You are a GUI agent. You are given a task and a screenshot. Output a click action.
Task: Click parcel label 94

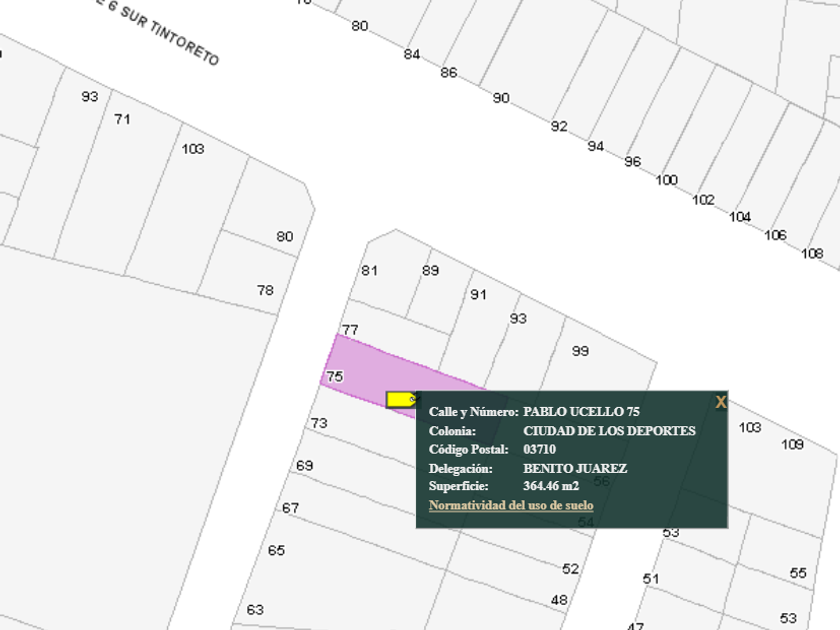click(595, 146)
